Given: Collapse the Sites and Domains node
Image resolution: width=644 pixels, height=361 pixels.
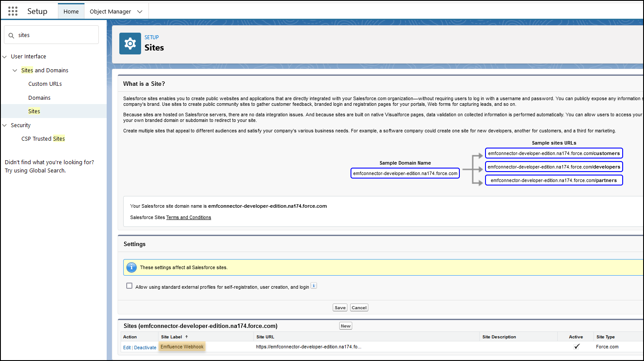Looking at the screenshot, I should (x=15, y=71).
